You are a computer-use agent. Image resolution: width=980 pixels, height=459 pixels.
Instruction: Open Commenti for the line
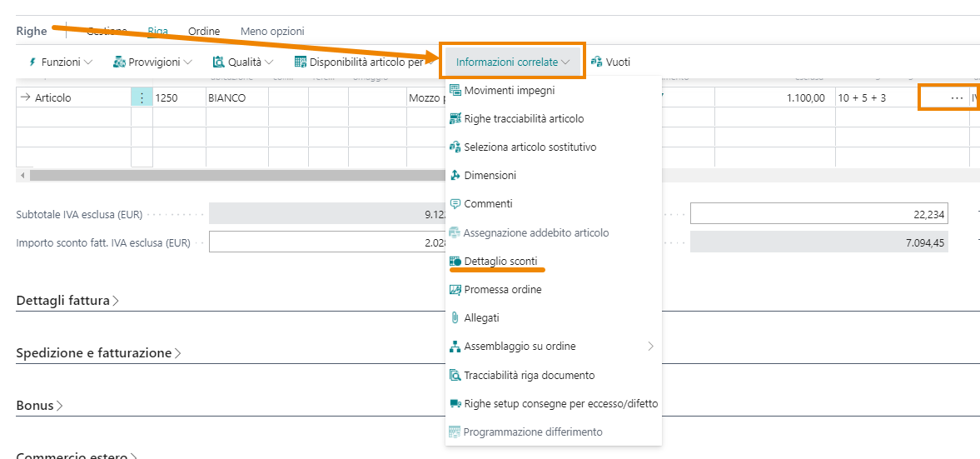click(x=488, y=203)
